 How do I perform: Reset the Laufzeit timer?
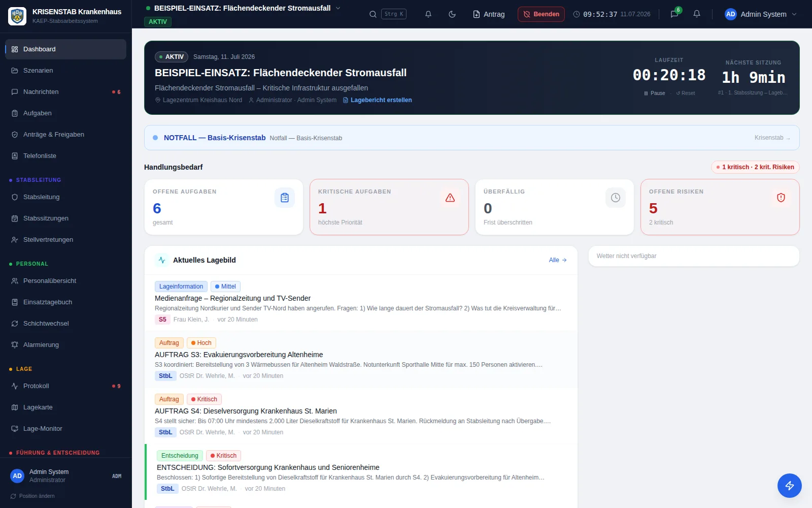(686, 93)
